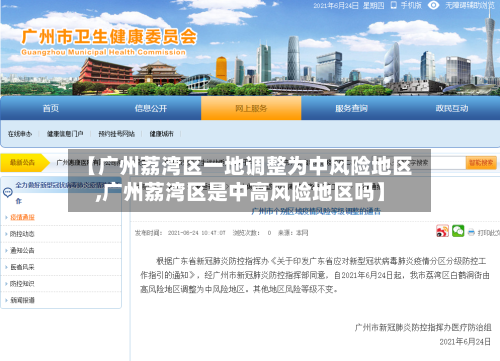Click the arrow beside 疫情通报
Image resolution: width=500 pixels, height=361 pixels.
tap(6, 217)
